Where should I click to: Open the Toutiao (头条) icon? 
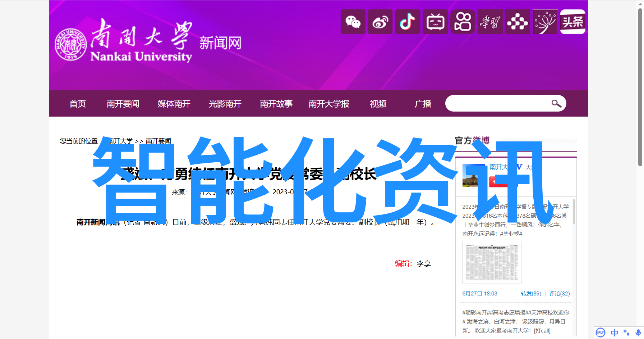point(573,22)
